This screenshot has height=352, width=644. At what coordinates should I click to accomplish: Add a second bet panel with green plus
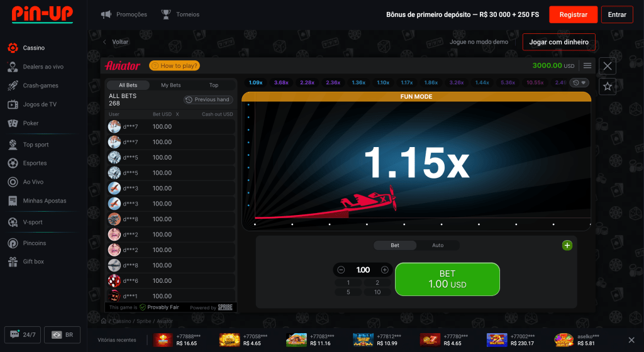click(x=567, y=245)
